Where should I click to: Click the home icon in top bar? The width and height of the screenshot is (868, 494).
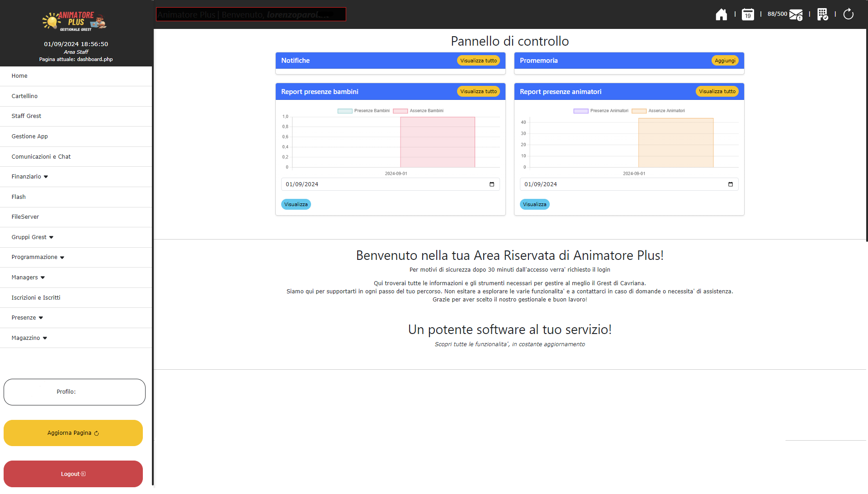click(721, 14)
